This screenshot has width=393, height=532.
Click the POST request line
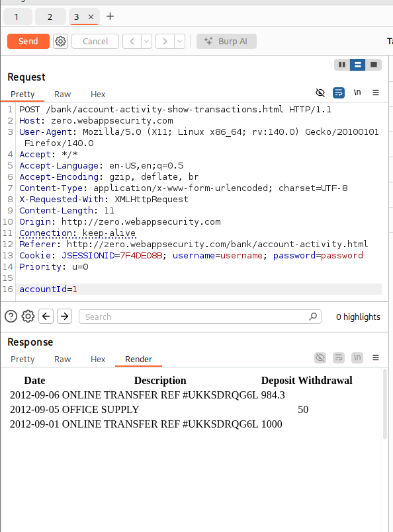[x=175, y=109]
